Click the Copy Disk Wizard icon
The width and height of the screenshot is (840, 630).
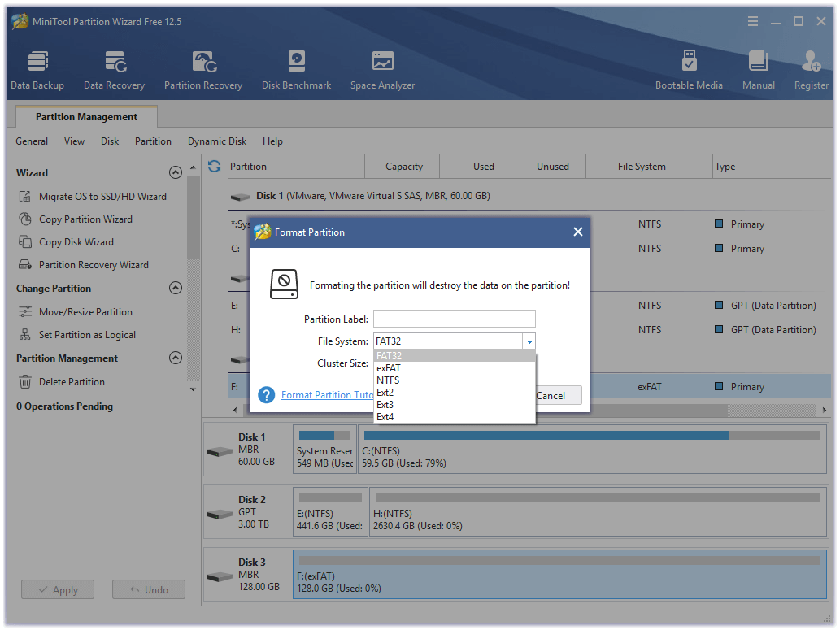pos(24,242)
